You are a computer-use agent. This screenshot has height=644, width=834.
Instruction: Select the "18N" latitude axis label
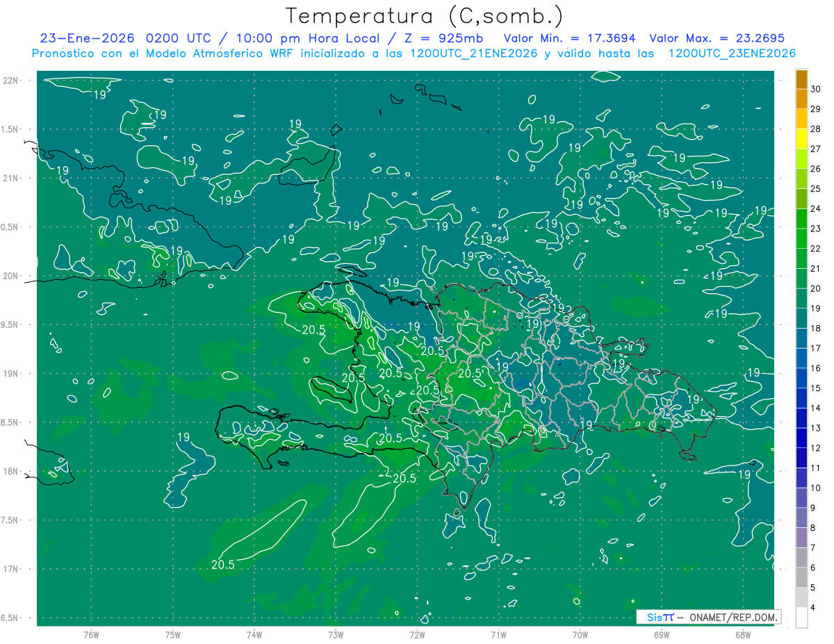pyautogui.click(x=10, y=471)
